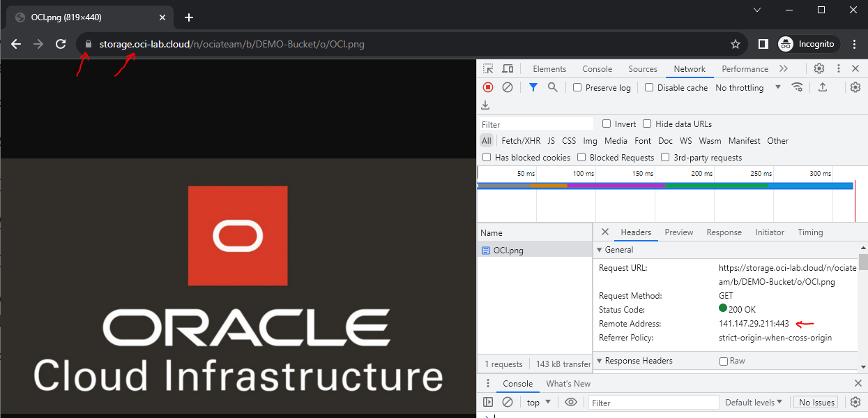
Task: Open the No throttling dropdown
Action: (747, 88)
